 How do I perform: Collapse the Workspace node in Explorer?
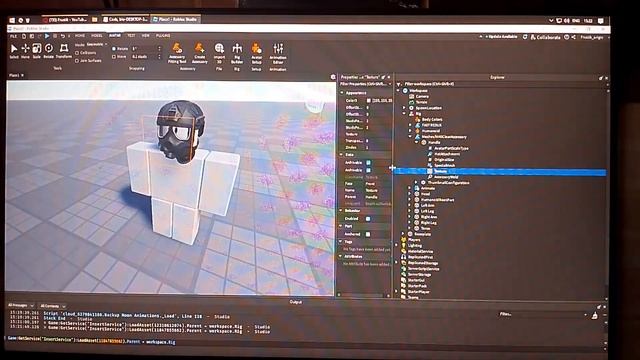(x=399, y=91)
